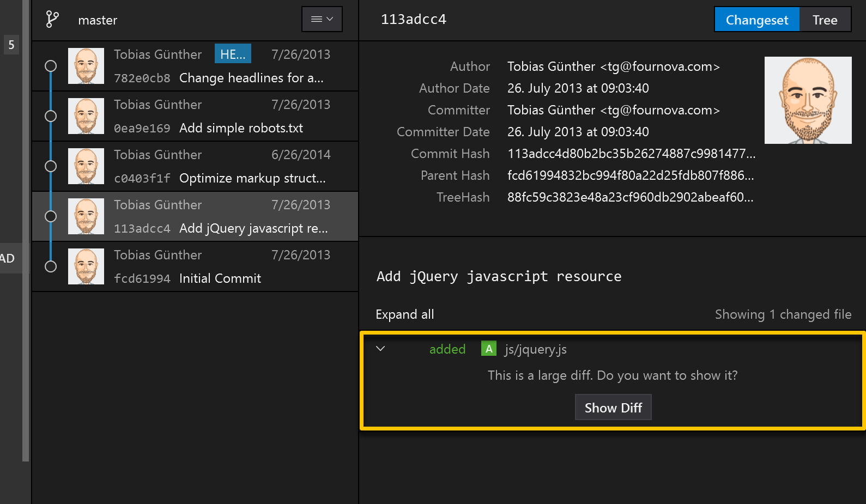Click the graph node for commit c0403f1f
The width and height of the screenshot is (866, 504).
tap(51, 166)
